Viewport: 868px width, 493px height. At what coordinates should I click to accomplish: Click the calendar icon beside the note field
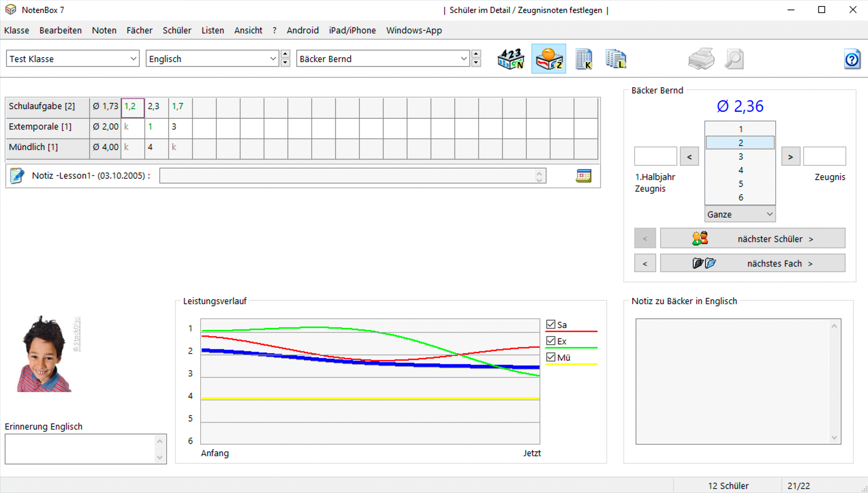pos(583,176)
